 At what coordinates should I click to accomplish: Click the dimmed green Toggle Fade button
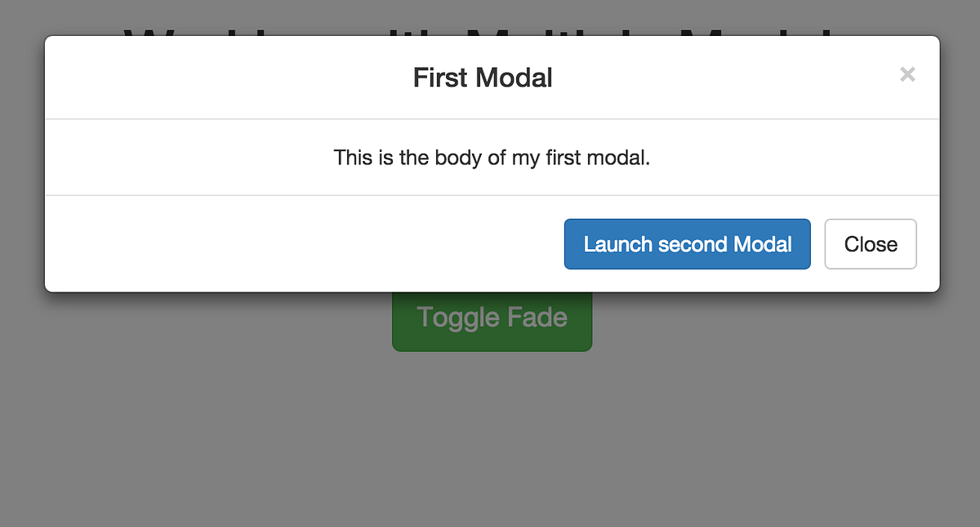pyautogui.click(x=492, y=321)
